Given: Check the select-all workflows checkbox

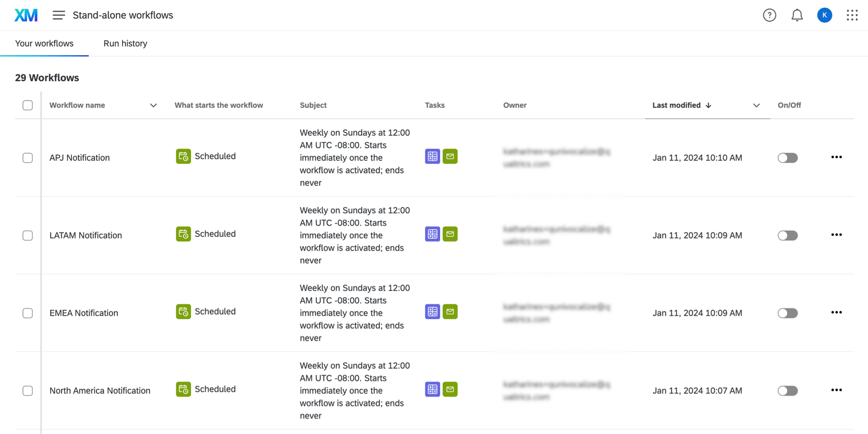Looking at the screenshot, I should pyautogui.click(x=28, y=105).
